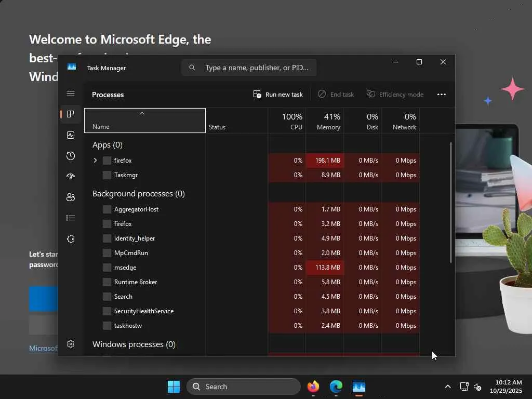Click the Task Manager title bar app icon

tap(72, 67)
